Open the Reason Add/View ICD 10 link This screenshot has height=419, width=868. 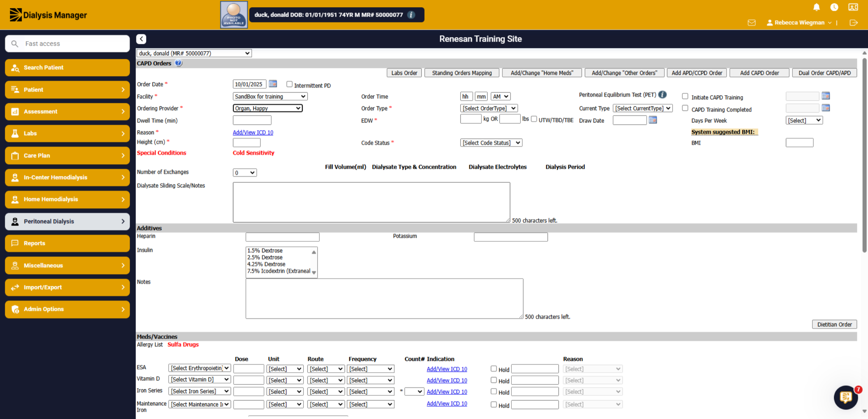[x=253, y=132]
